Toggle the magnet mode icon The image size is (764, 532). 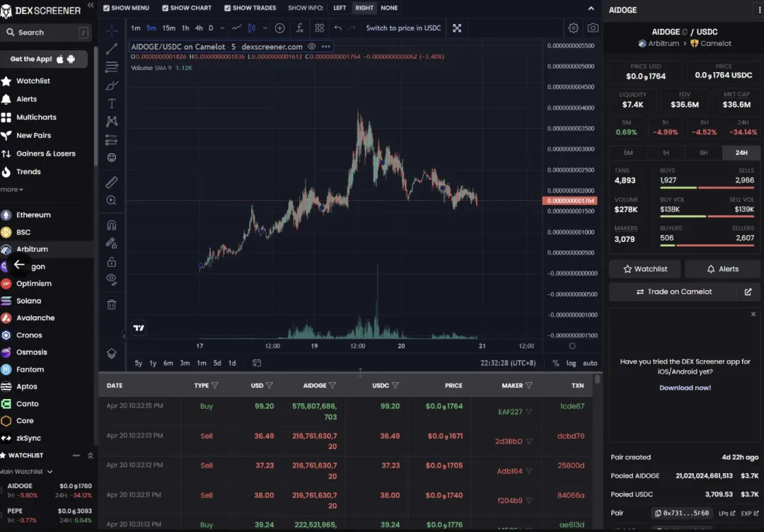click(112, 224)
